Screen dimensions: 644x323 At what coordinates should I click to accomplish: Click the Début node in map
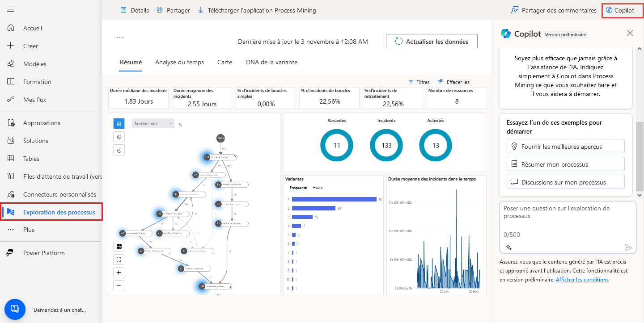pos(220,138)
